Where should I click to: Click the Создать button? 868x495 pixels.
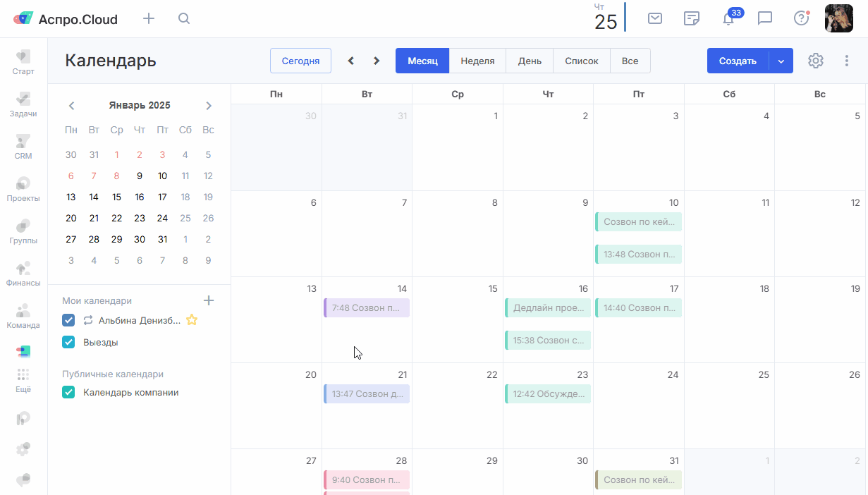tap(738, 61)
